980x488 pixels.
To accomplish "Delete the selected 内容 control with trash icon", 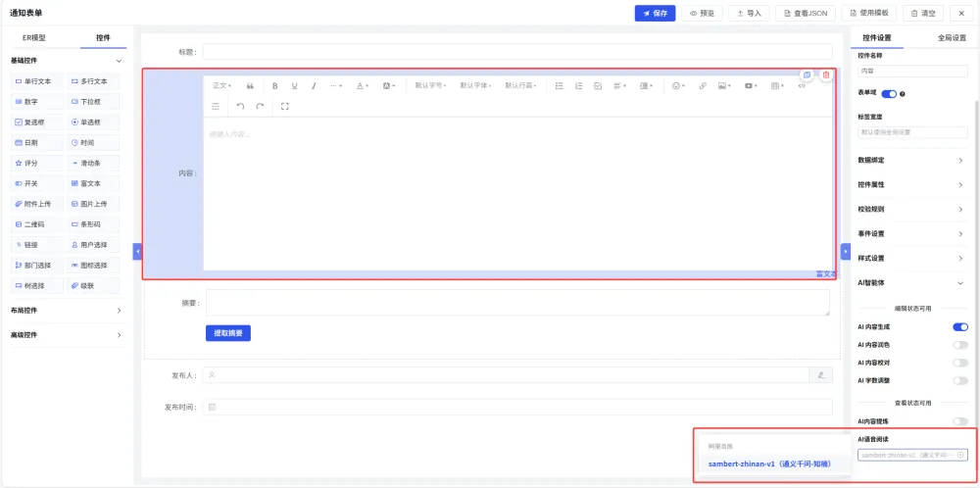I will click(x=826, y=75).
